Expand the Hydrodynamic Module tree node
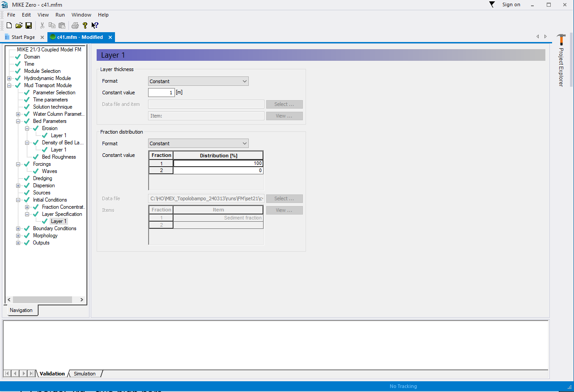Screen dimensions: 574x392 9,78
